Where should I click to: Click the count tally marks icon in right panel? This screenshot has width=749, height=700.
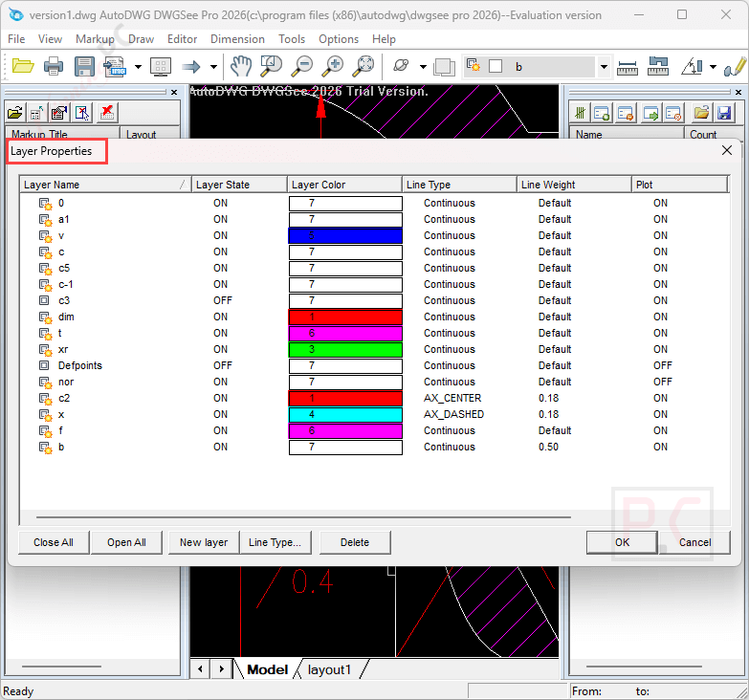[580, 113]
